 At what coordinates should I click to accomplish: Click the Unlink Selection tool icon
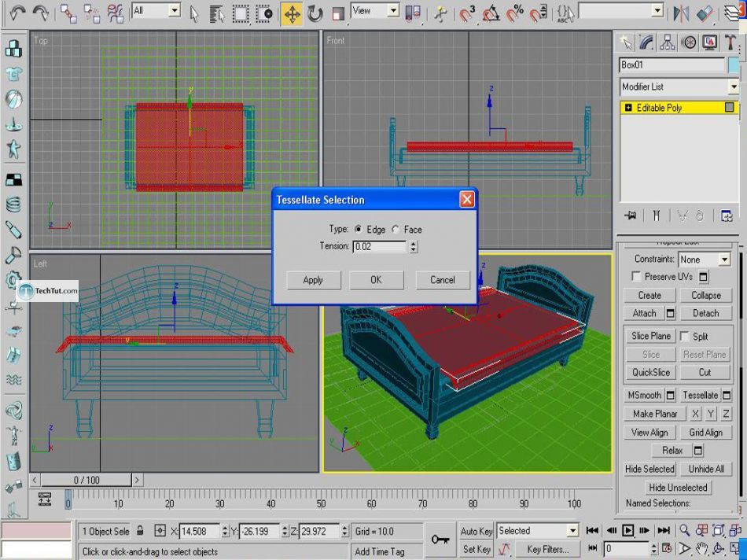[91, 13]
